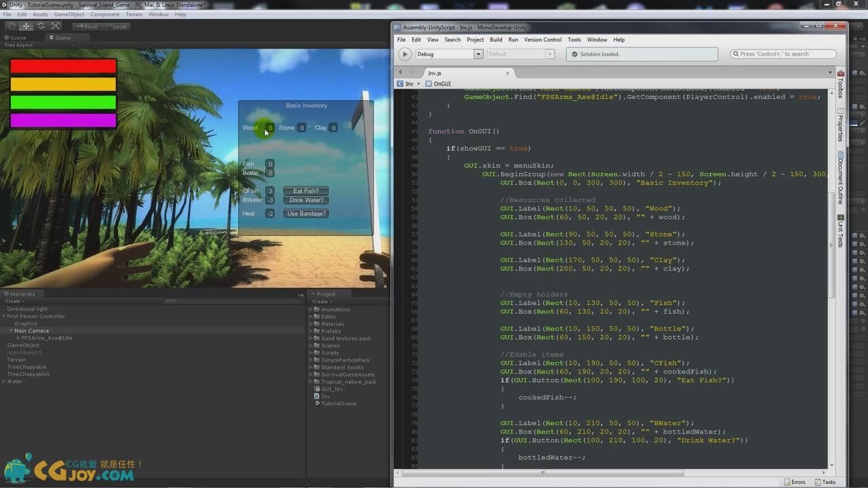Viewport: 868px width, 488px height.
Task: Click the orange status bar
Action: click(x=63, y=84)
